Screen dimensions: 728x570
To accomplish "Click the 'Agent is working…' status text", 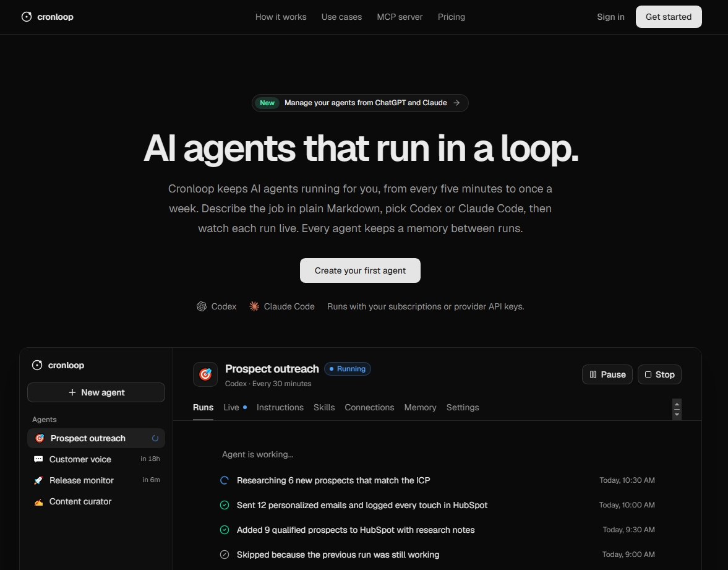I will (x=258, y=454).
